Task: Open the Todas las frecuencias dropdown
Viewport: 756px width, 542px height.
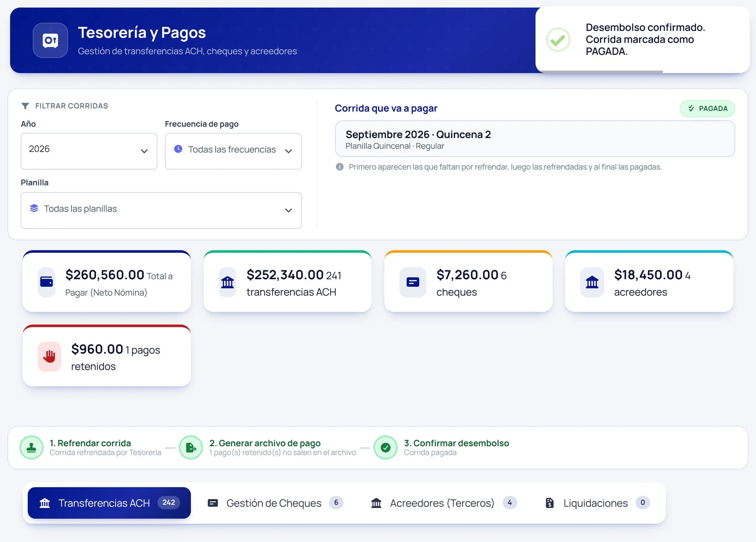Action: (x=234, y=151)
